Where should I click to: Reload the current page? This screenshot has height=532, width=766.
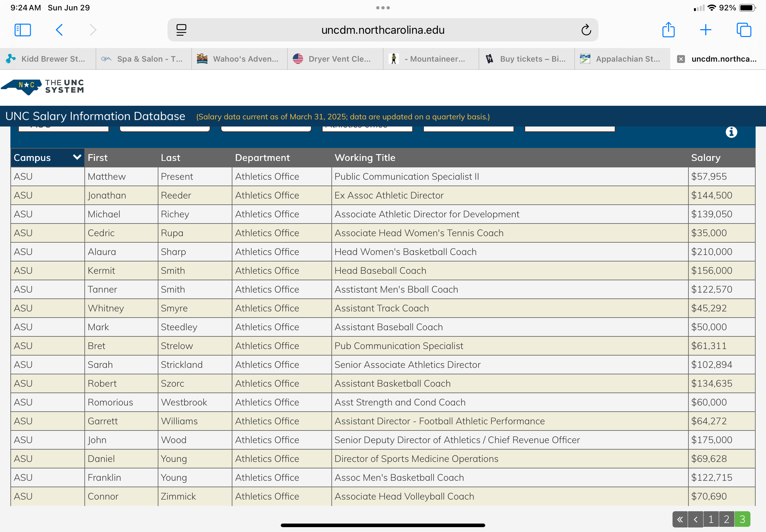tap(586, 30)
